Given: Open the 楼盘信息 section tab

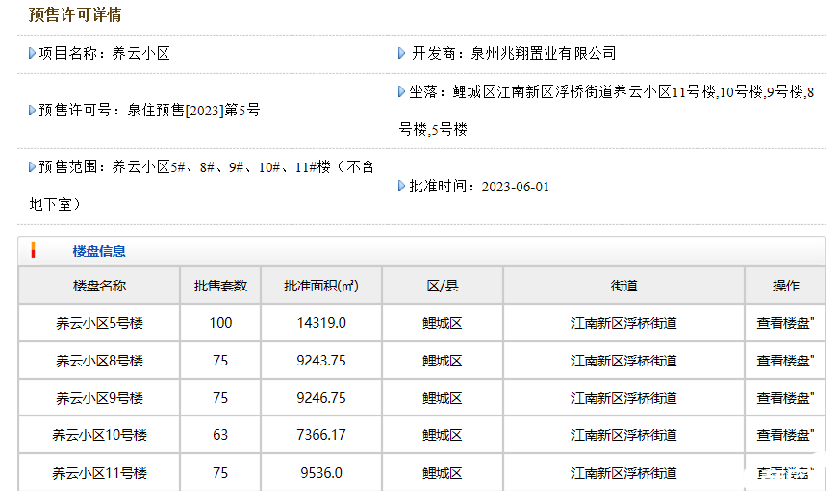Looking at the screenshot, I should [x=99, y=251].
